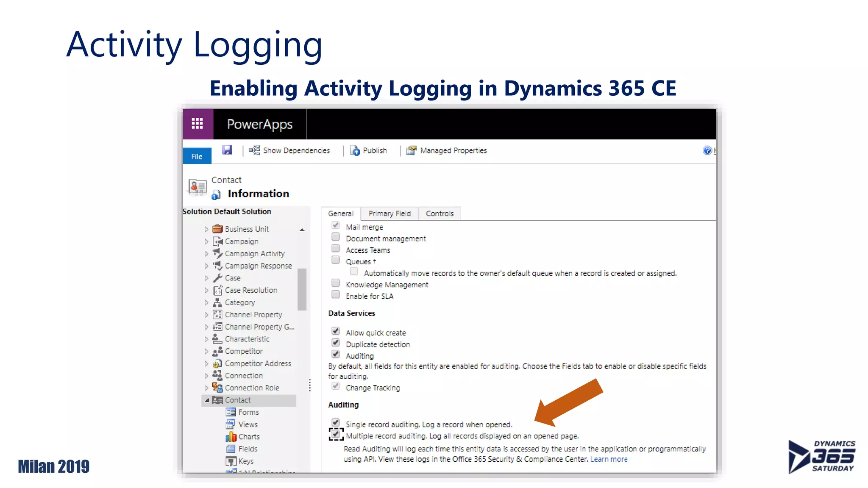Viewport: 868px width, 488px height.
Task: Toggle the Duplicate detection checkbox
Action: tap(336, 342)
